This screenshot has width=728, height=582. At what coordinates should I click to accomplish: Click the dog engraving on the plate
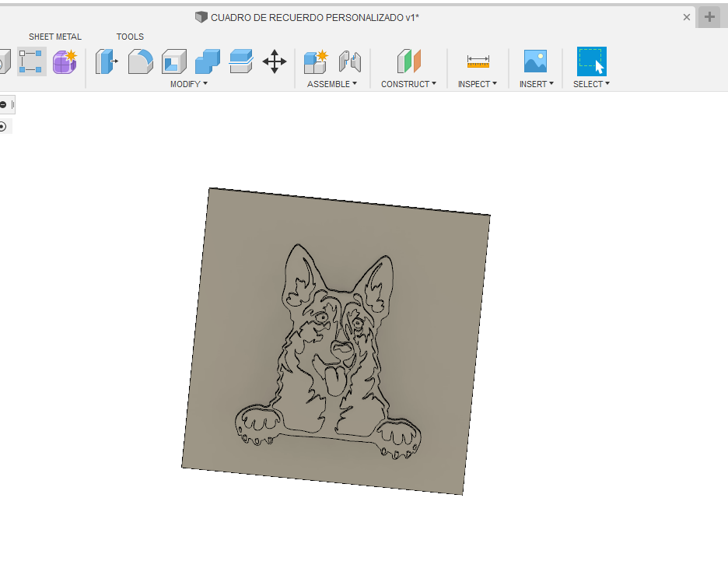click(328, 353)
